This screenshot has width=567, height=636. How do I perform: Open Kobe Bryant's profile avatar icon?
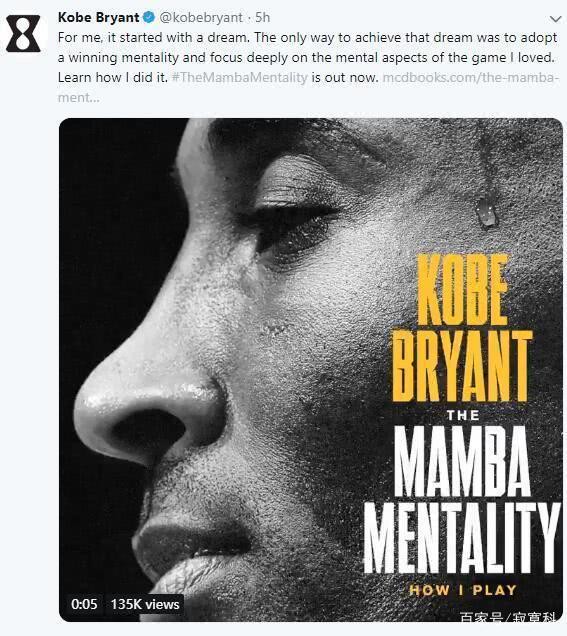point(23,33)
